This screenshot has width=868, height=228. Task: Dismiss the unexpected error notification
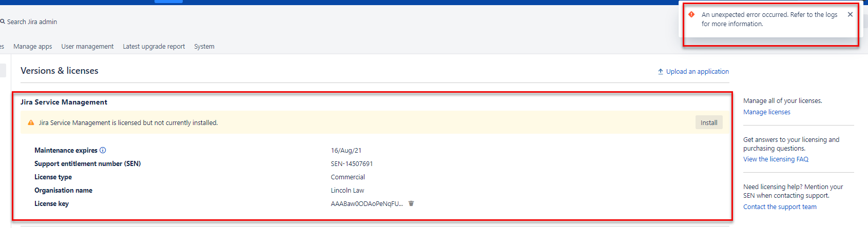(x=850, y=14)
